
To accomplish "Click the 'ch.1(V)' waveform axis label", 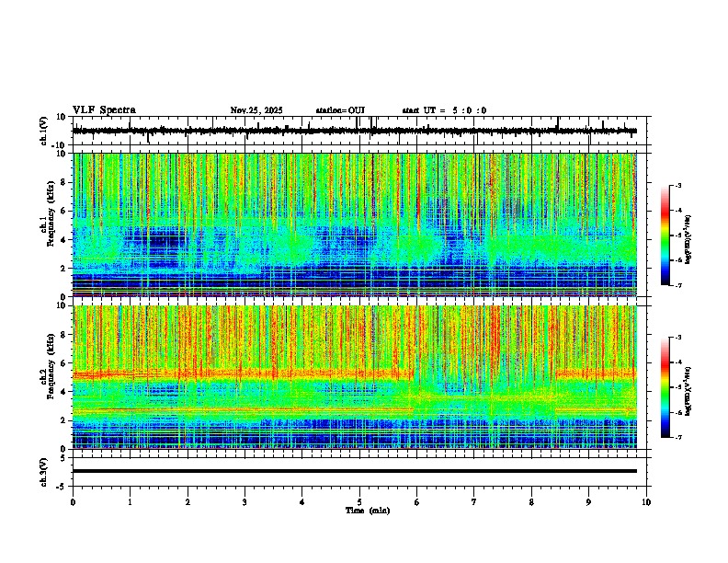I will pyautogui.click(x=44, y=131).
